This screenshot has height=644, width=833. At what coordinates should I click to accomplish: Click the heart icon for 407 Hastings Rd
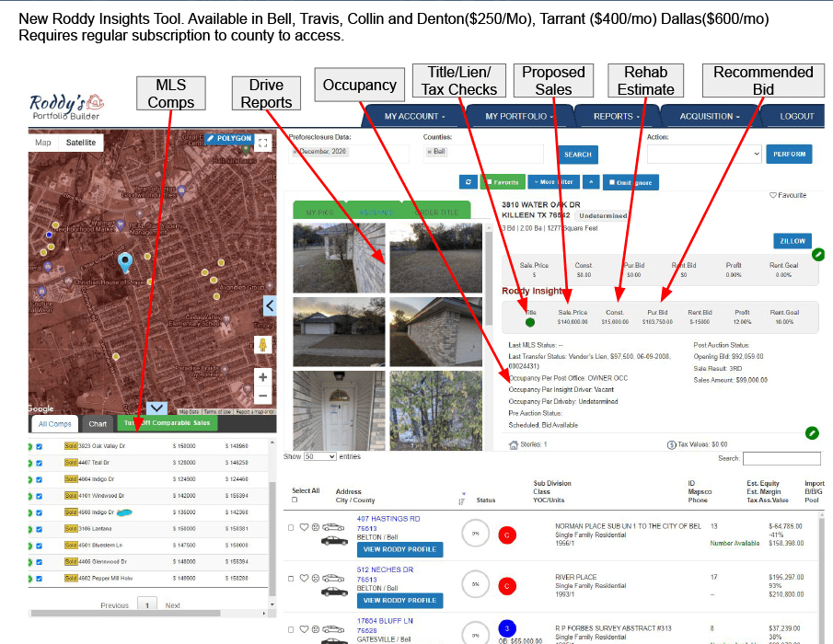point(304,527)
